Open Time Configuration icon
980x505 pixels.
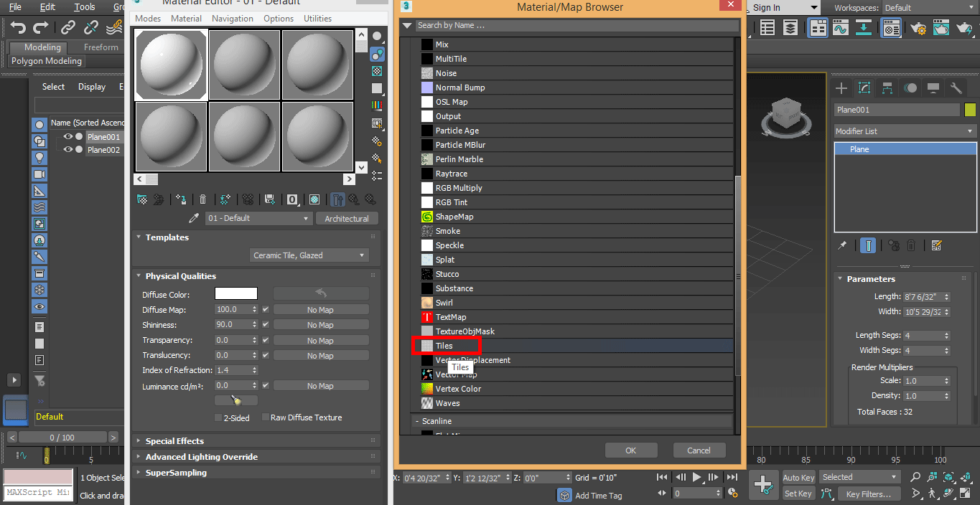pos(733,493)
